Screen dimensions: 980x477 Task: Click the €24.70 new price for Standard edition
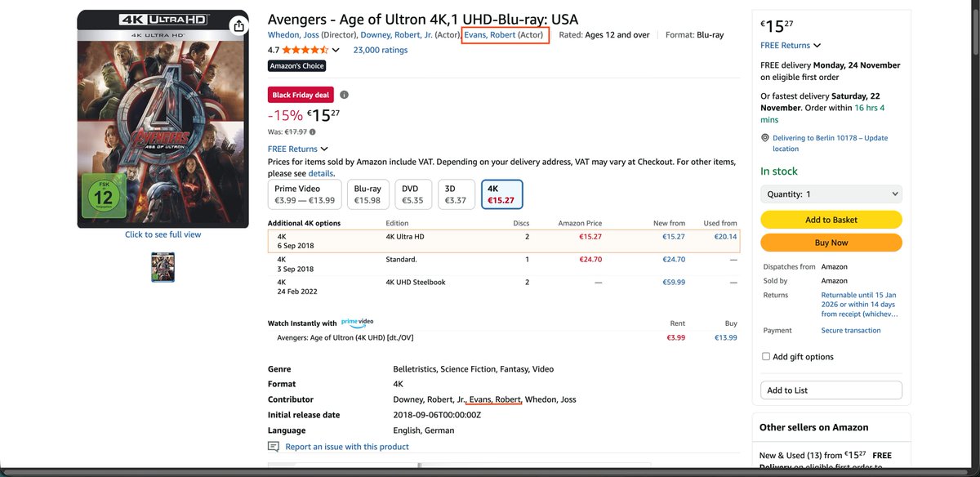click(674, 260)
